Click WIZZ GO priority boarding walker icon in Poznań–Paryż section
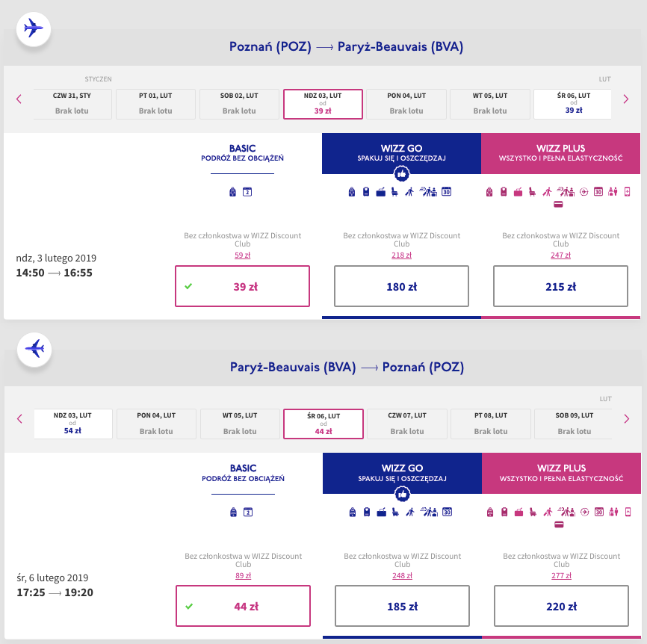This screenshot has width=647, height=644. [409, 192]
